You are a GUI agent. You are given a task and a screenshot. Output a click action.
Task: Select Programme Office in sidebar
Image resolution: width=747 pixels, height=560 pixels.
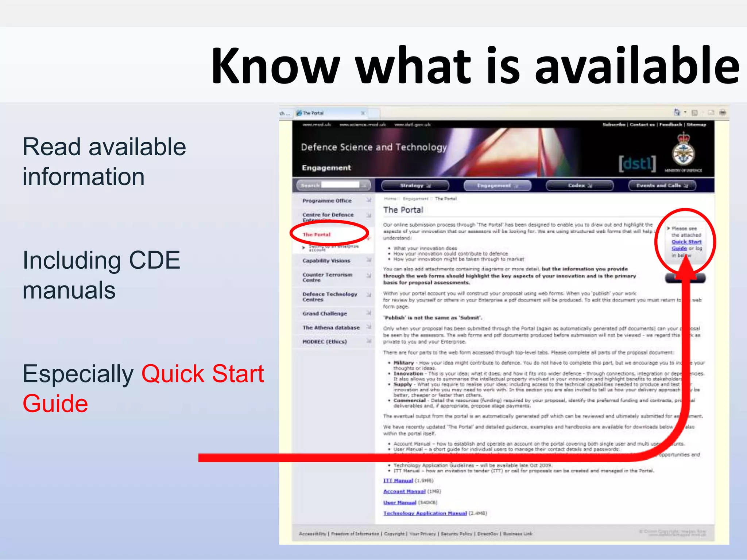(x=327, y=201)
